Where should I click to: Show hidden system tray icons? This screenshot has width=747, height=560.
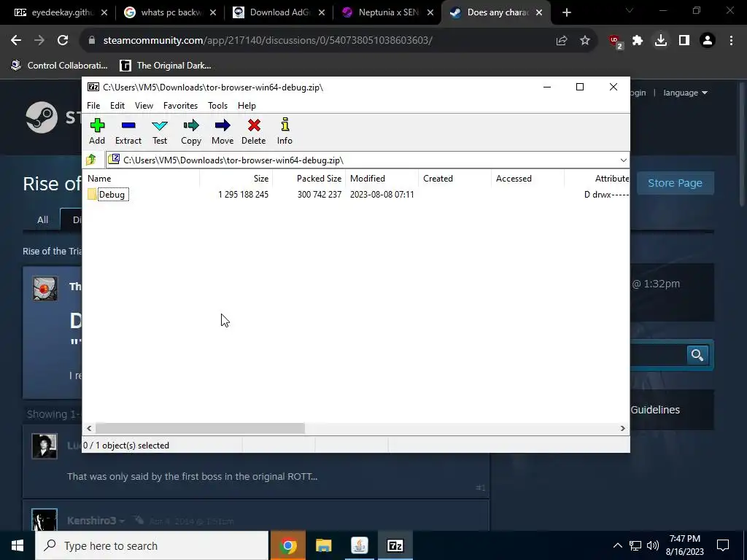[x=617, y=545]
